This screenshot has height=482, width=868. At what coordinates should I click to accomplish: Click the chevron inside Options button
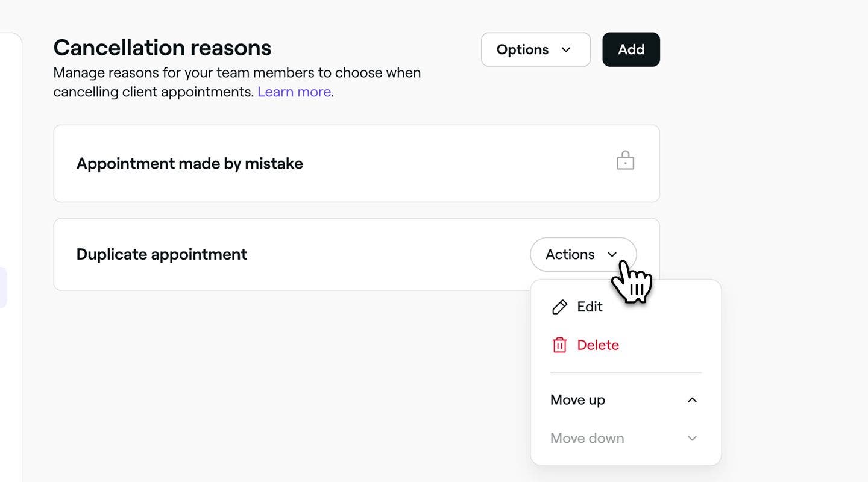coord(566,49)
